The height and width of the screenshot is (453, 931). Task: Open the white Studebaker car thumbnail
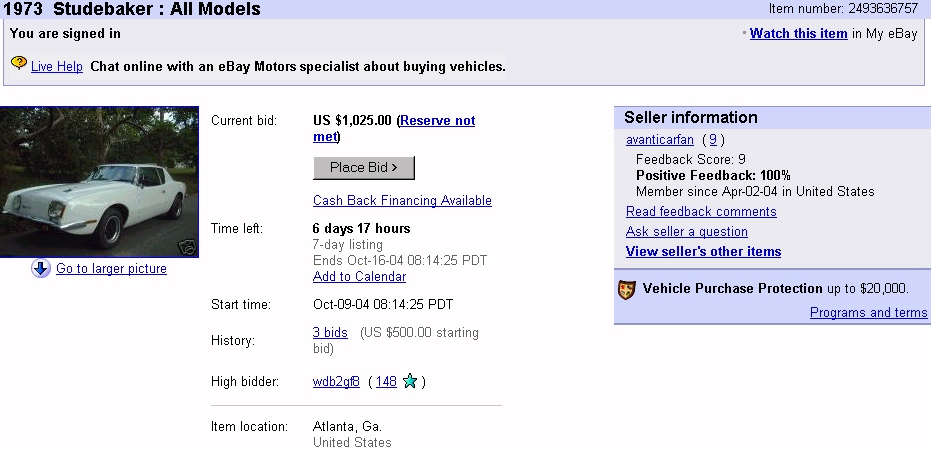click(x=100, y=181)
